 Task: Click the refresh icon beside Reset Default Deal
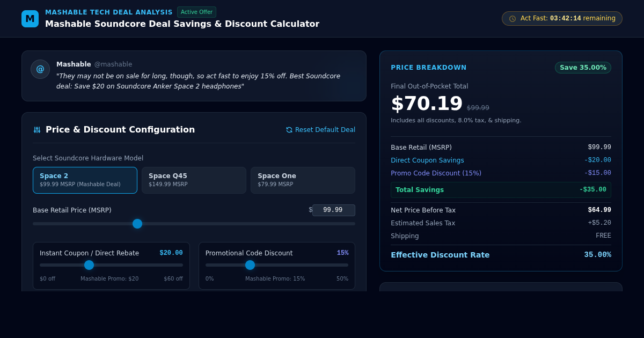pyautogui.click(x=289, y=130)
